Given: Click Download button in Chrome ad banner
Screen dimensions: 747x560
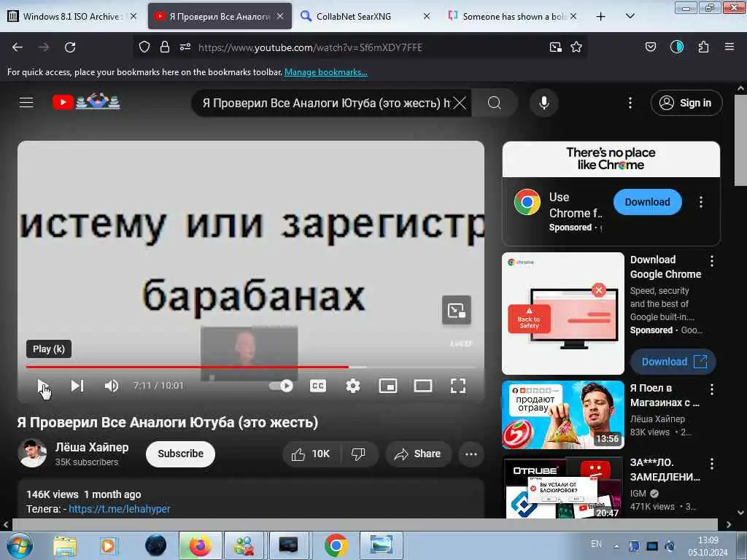Looking at the screenshot, I should [x=648, y=202].
